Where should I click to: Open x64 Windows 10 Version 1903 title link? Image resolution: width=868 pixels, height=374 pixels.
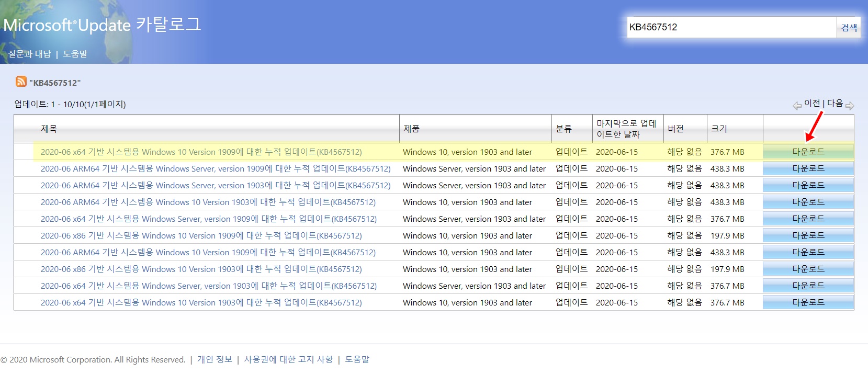201,302
